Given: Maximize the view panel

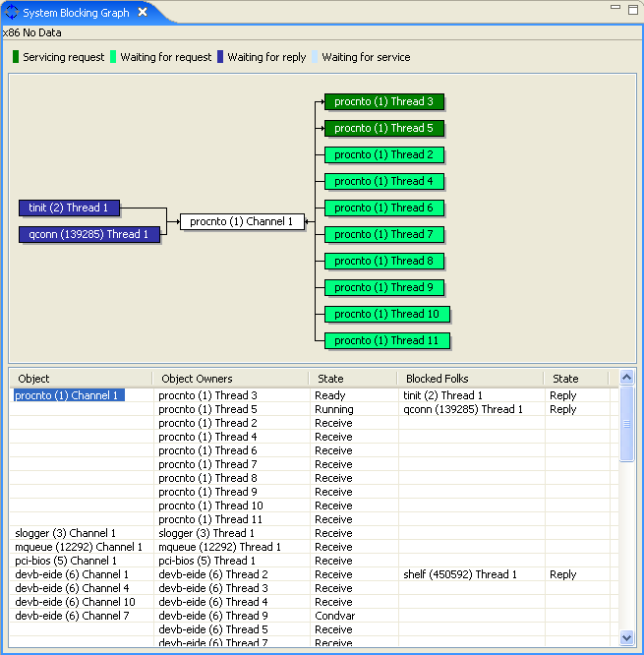Looking at the screenshot, I should click(631, 8).
